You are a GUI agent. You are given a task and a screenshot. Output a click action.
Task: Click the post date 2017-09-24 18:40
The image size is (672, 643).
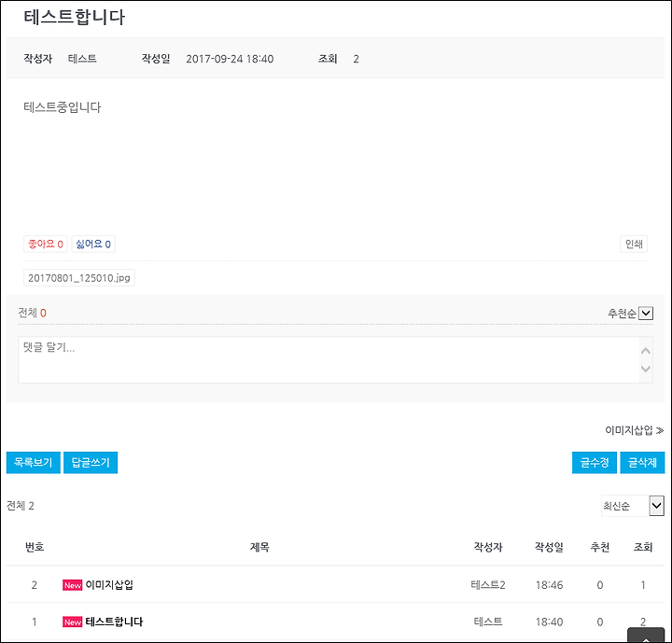coord(230,59)
